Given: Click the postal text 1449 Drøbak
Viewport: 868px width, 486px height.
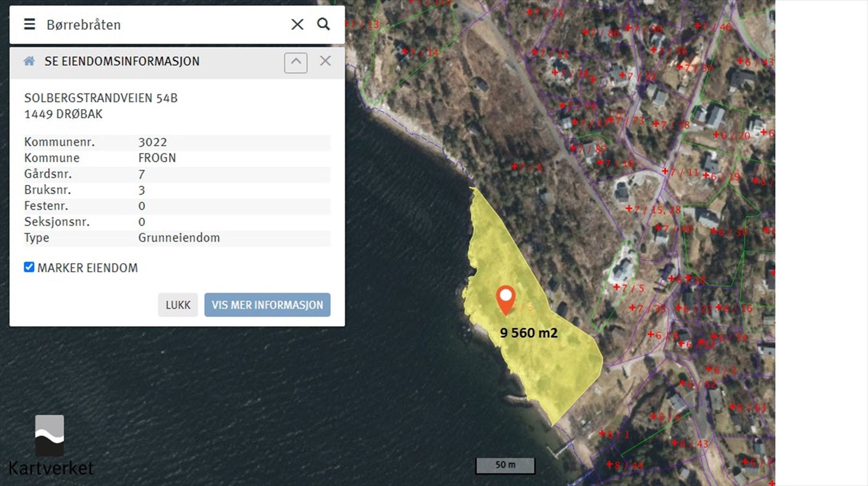Looking at the screenshot, I should coord(63,114).
